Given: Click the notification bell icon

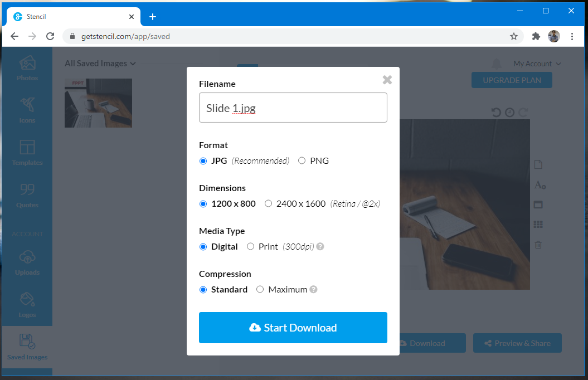Looking at the screenshot, I should pos(496,64).
